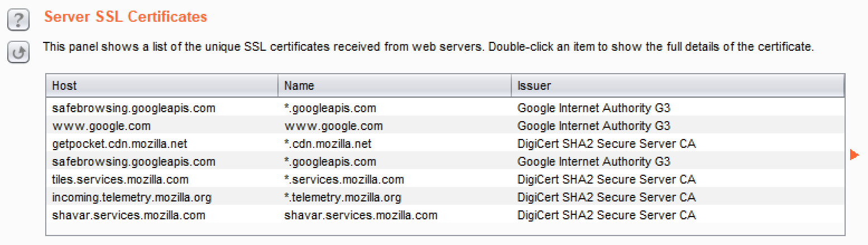
Task: Click the *.cdn.mozilla.net name cell
Action: [328, 144]
